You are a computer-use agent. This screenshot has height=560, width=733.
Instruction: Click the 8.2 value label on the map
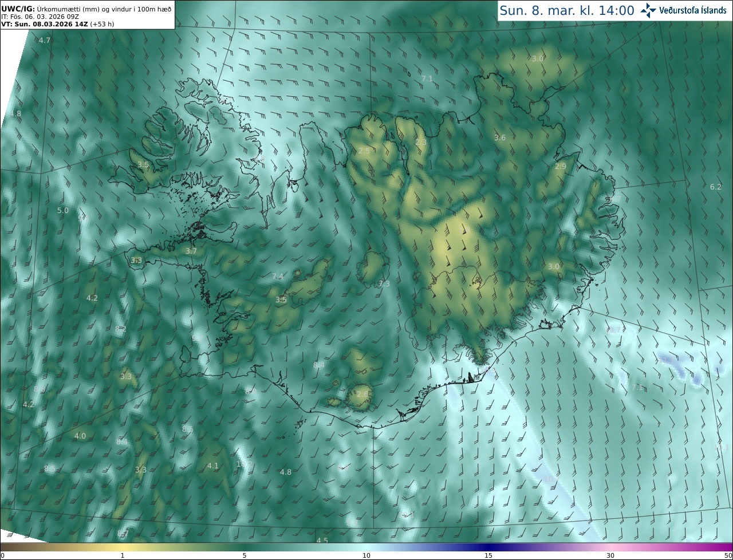pyautogui.click(x=121, y=329)
